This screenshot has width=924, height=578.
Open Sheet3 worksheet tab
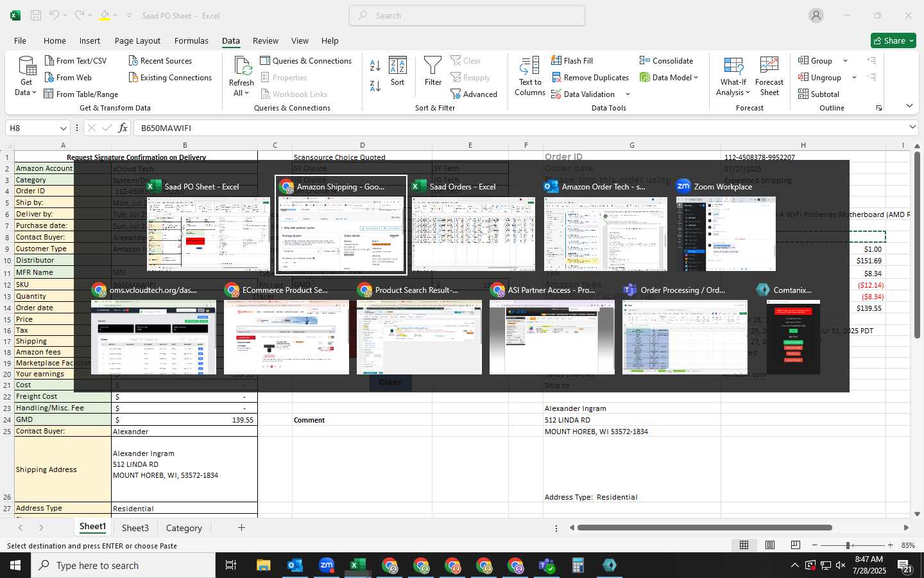[135, 528]
